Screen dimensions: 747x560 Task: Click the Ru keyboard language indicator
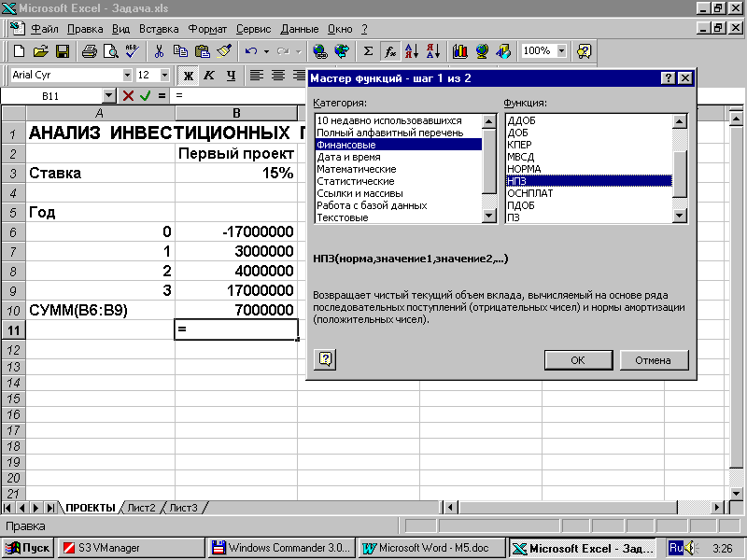(x=676, y=548)
